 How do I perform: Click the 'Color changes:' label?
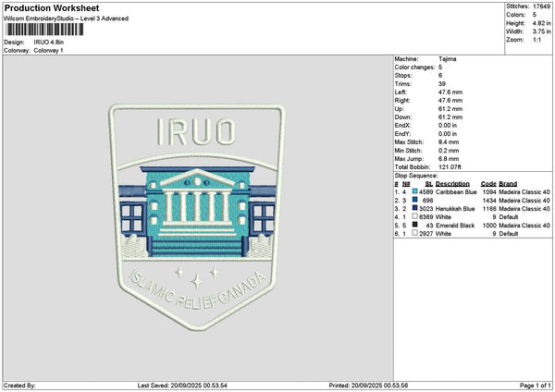pos(414,67)
